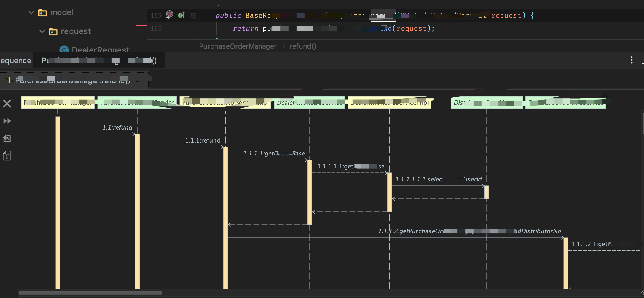Screen dimensions: 644x298
Task: Collapse the model folder in project tree
Action: tap(31, 12)
